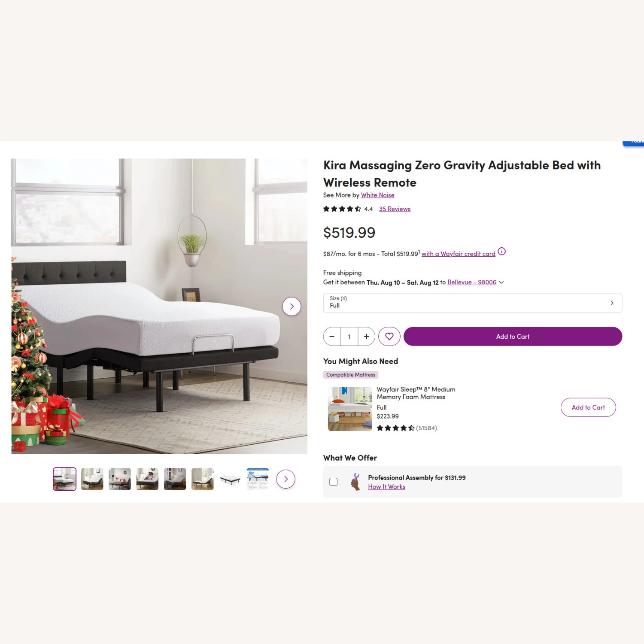Click next arrow on main product image
The width and height of the screenshot is (644, 644).
tap(292, 307)
